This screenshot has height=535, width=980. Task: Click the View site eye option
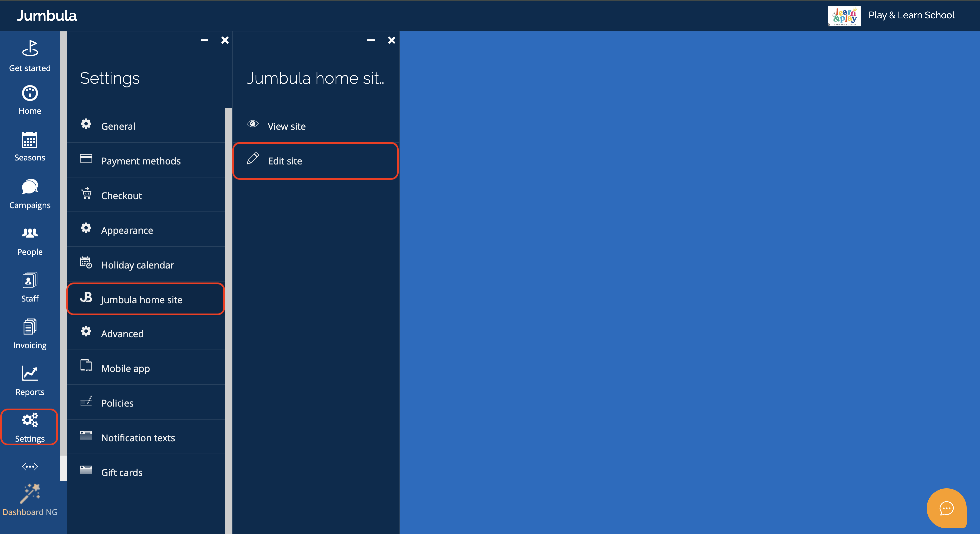pyautogui.click(x=286, y=126)
